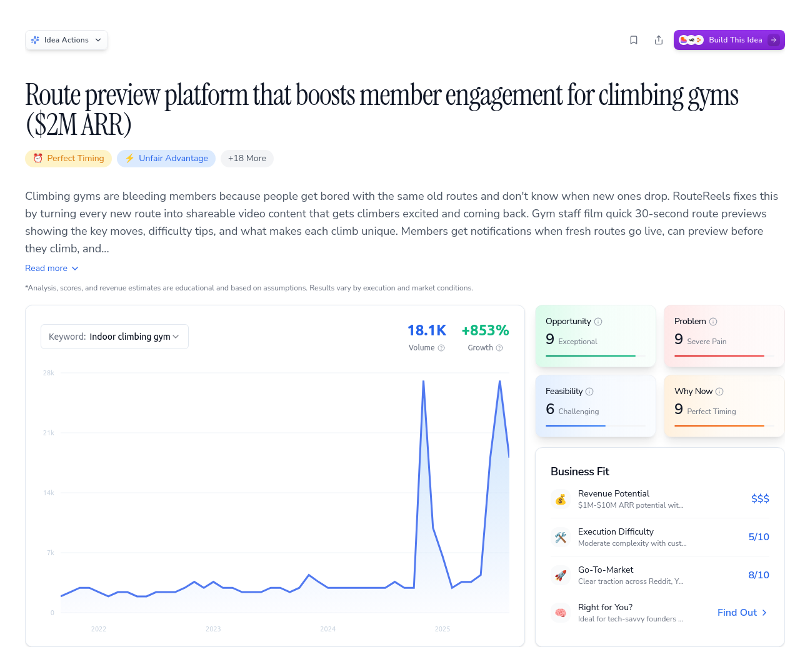Click the Growth info icon
Viewport: 810px width, 672px height.
tap(499, 348)
